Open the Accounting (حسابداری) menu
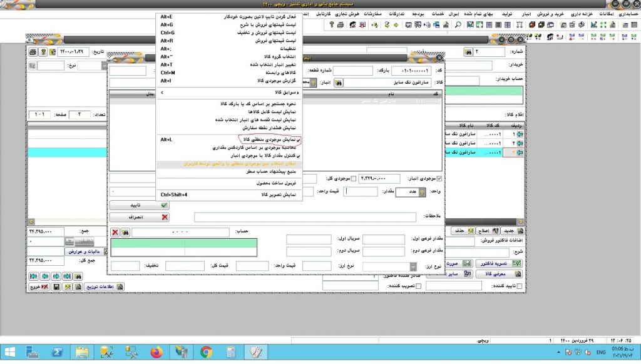This screenshot has height=364, width=641. (628, 14)
